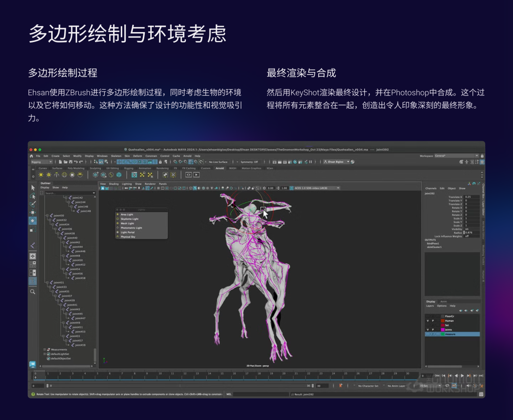Click the Redo arrow in toolbar

click(81, 162)
